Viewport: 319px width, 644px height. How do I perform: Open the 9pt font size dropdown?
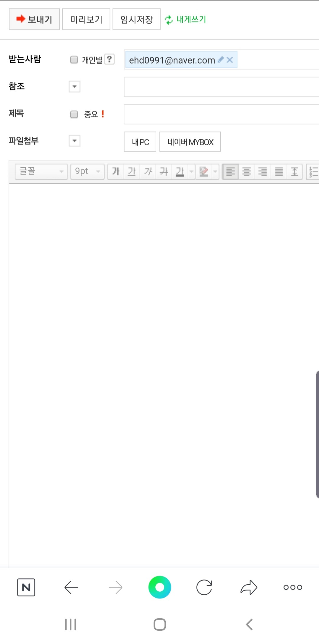87,171
